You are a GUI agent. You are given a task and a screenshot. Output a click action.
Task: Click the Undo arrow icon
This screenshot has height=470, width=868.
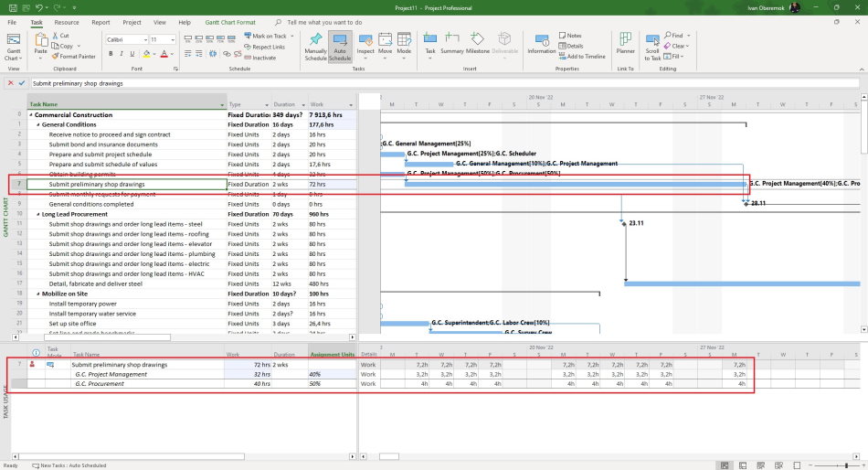pyautogui.click(x=38, y=7)
